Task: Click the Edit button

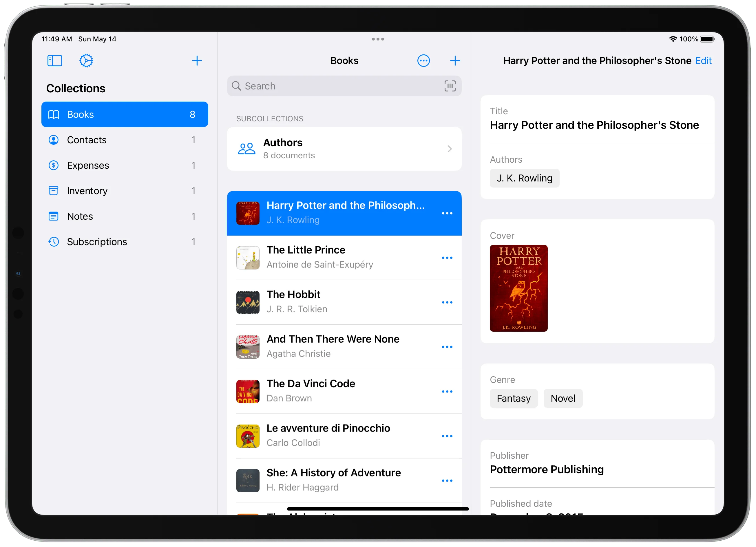Action: point(703,60)
